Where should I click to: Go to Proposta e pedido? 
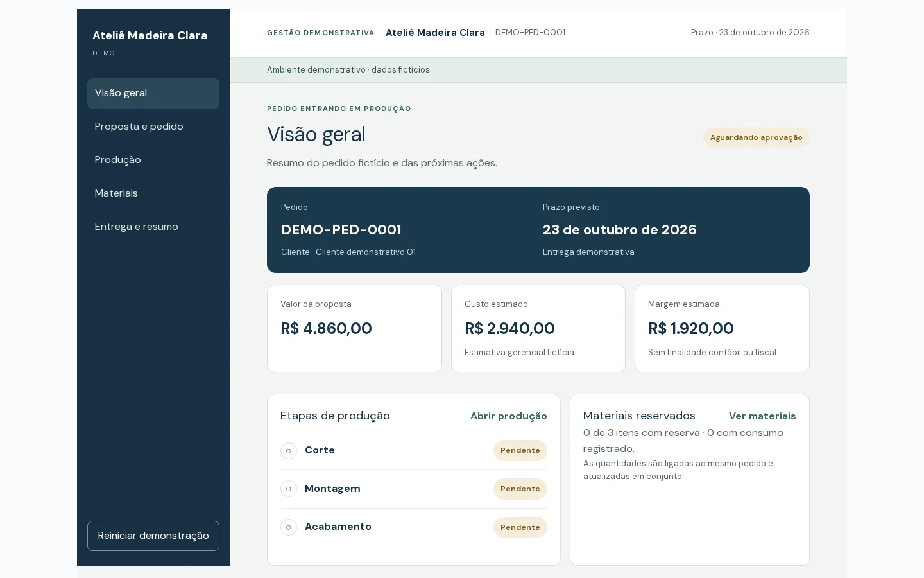click(x=153, y=127)
